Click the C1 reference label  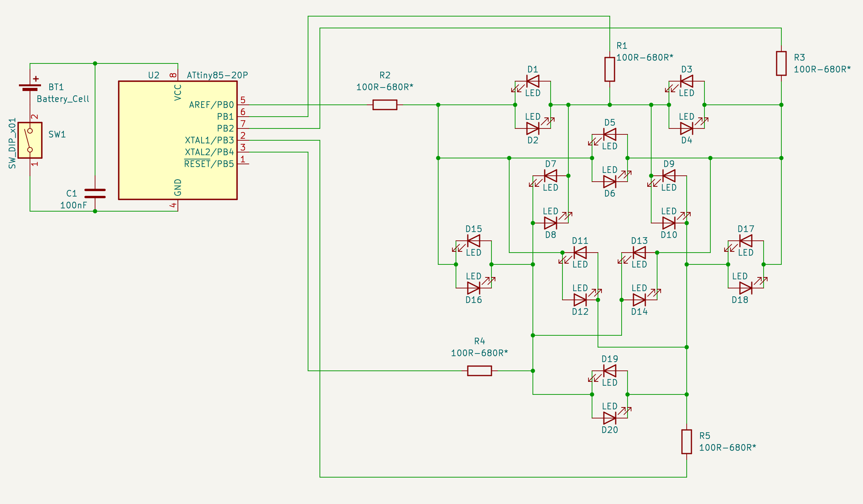71,193
